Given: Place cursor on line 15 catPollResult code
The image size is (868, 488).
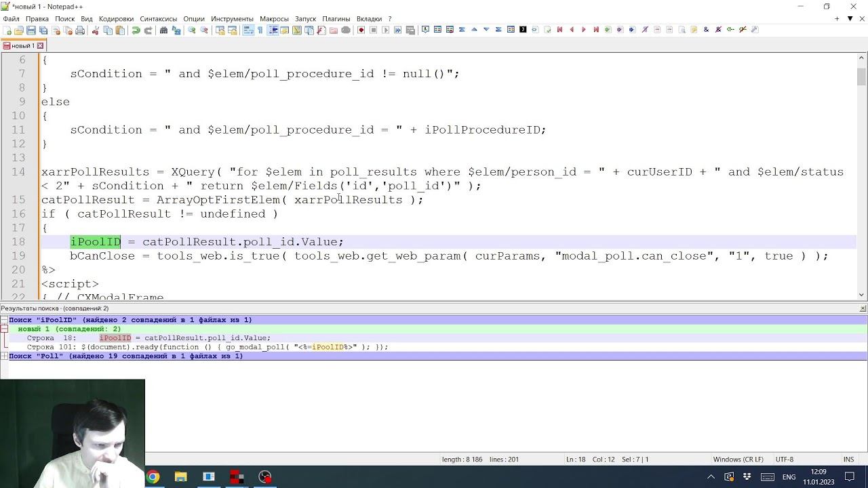Looking at the screenshot, I should [x=232, y=200].
